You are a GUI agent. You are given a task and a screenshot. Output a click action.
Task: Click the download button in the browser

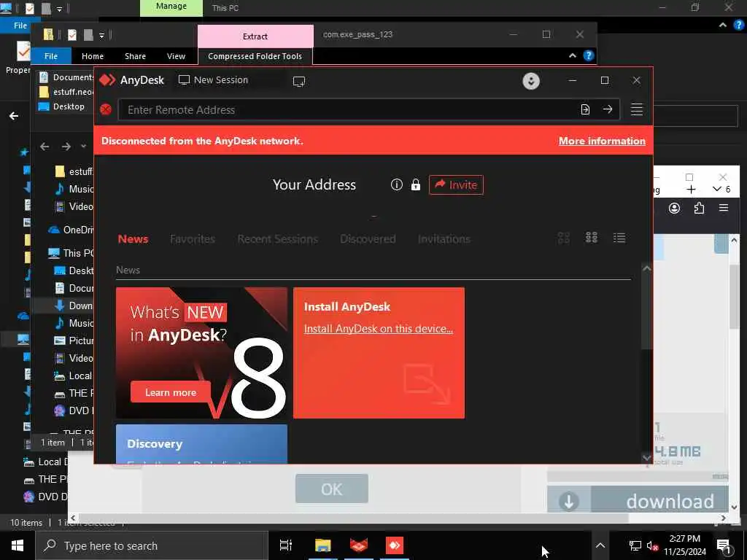click(638, 500)
